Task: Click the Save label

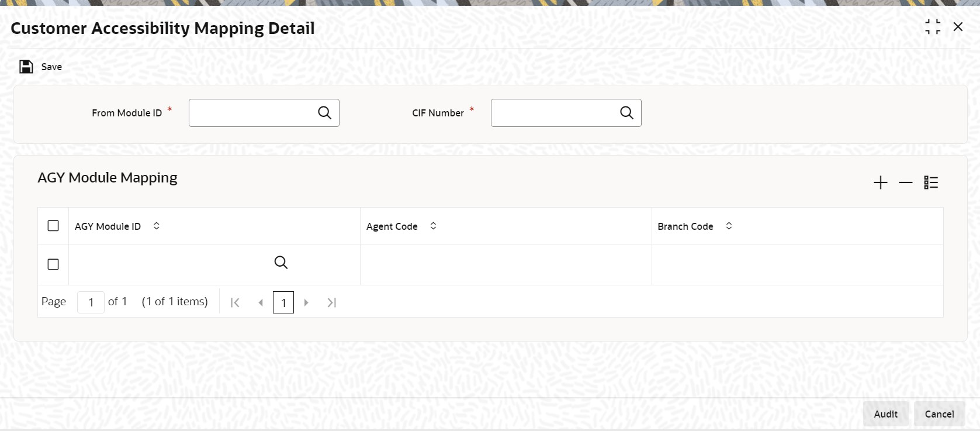Action: 51,67
